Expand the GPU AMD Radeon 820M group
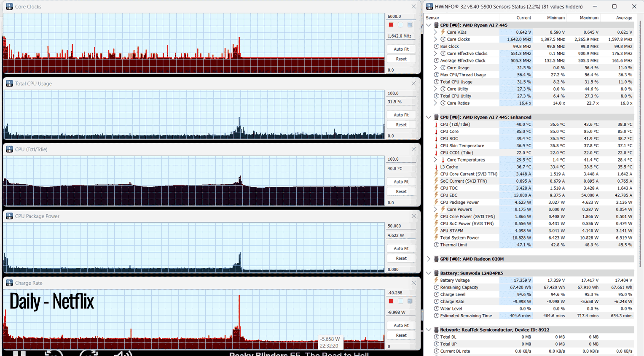 [429, 259]
